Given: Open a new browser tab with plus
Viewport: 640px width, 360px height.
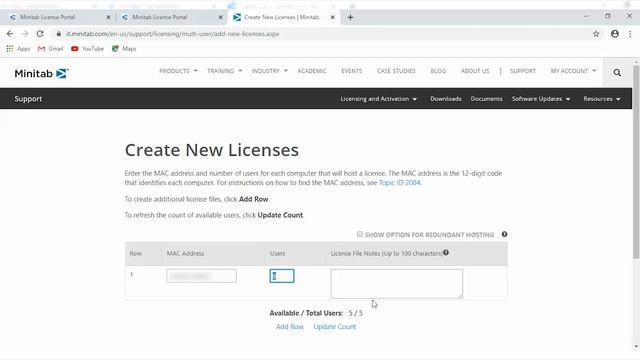Looking at the screenshot, I should (x=350, y=17).
